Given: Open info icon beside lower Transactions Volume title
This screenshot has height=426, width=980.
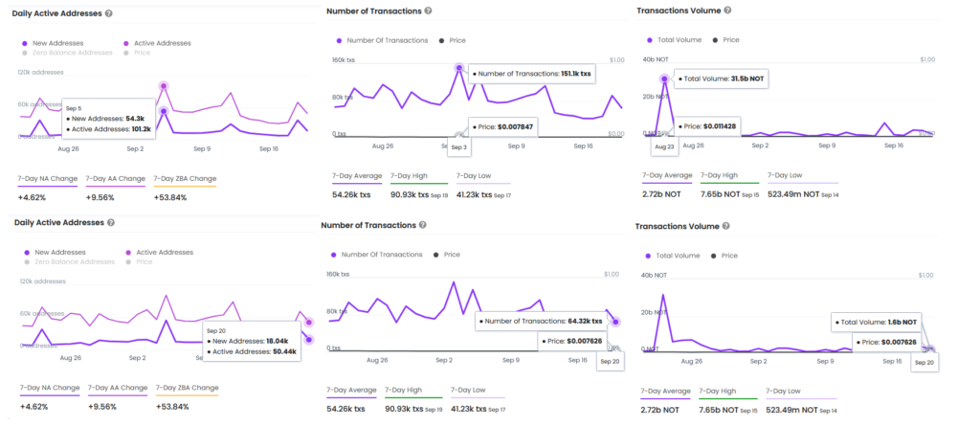Looking at the screenshot, I should (x=725, y=226).
